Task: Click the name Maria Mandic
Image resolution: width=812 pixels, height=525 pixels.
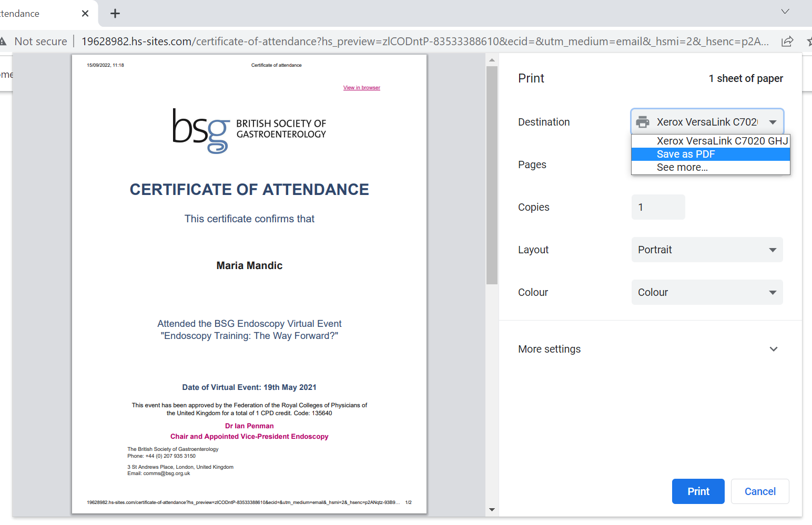Action: coord(249,265)
